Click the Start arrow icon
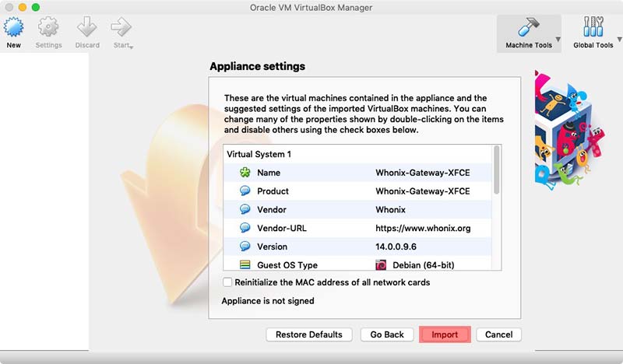The height and width of the screenshot is (364, 623). 120,29
